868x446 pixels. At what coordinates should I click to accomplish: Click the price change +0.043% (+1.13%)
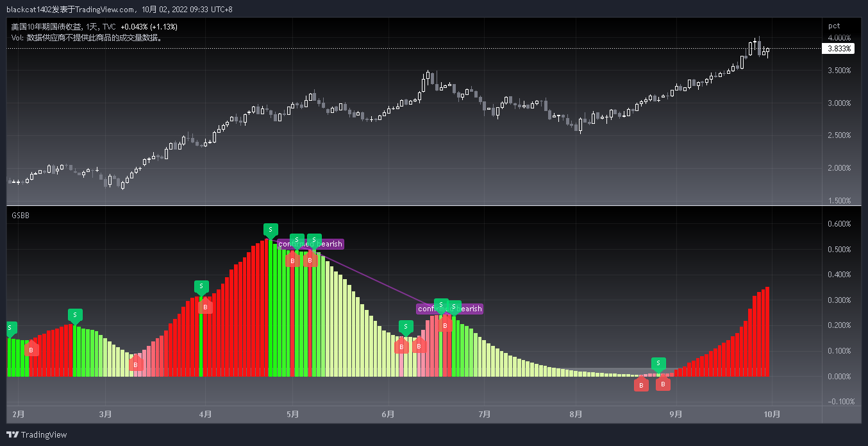[149, 27]
